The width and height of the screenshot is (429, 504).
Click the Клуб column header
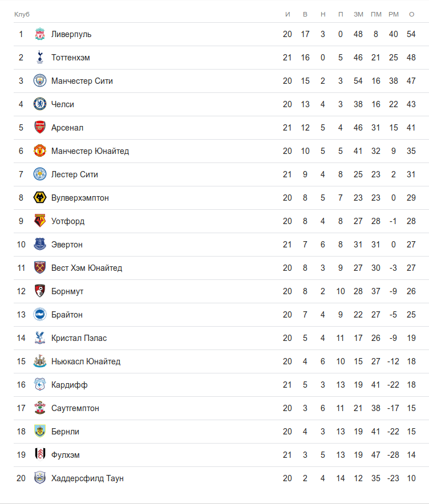coord(22,14)
